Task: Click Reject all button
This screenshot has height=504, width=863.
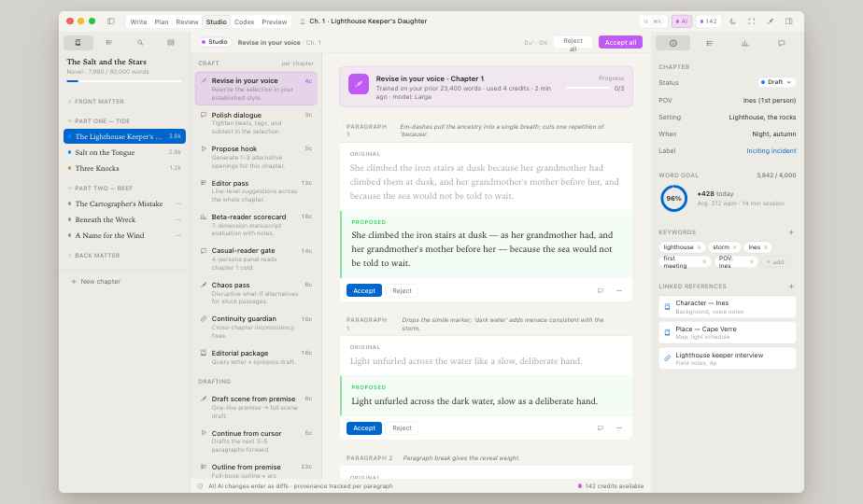Action: click(573, 42)
